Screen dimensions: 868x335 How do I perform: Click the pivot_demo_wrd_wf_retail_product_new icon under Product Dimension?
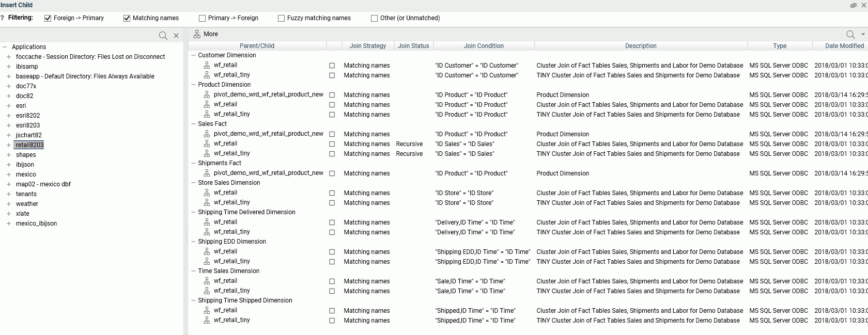(207, 94)
